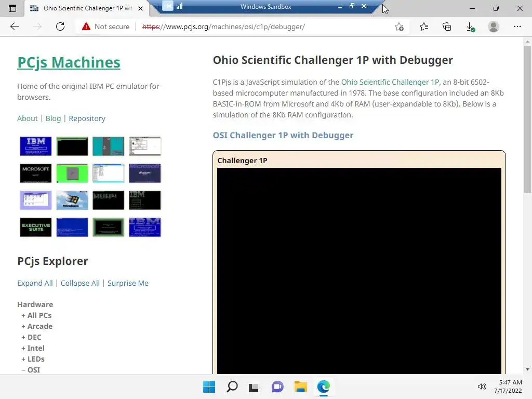Image resolution: width=532 pixels, height=399 pixels.
Task: Expand the DEC tree item
Action: click(31, 337)
